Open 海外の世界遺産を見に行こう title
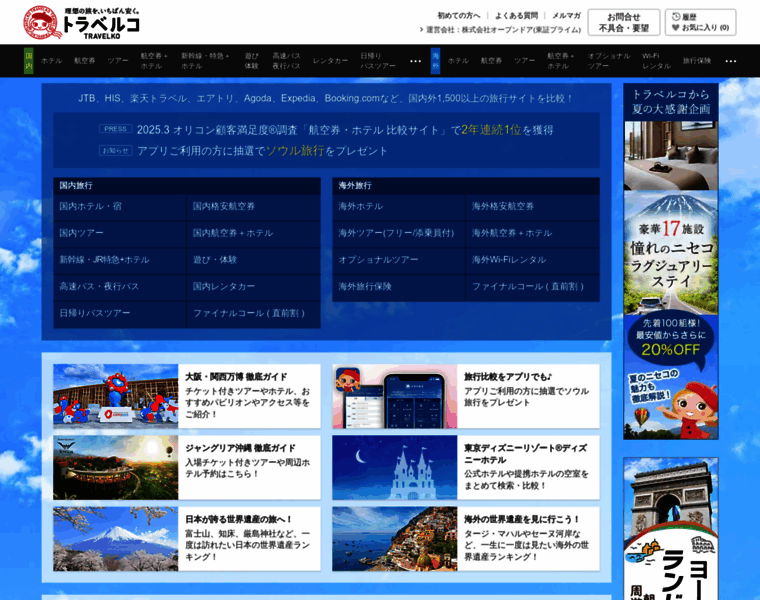The width and height of the screenshot is (760, 600). [522, 519]
